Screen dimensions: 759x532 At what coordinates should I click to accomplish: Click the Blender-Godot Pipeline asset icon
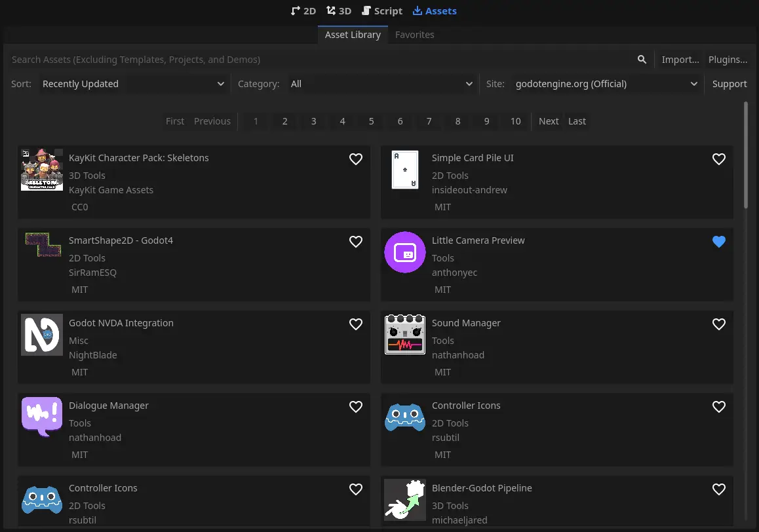click(x=405, y=499)
